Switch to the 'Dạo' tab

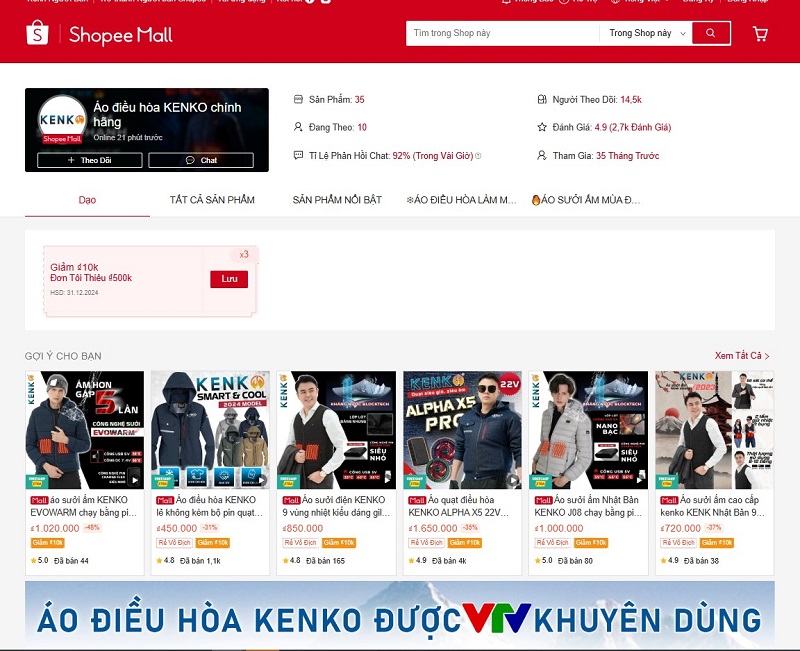tap(87, 200)
